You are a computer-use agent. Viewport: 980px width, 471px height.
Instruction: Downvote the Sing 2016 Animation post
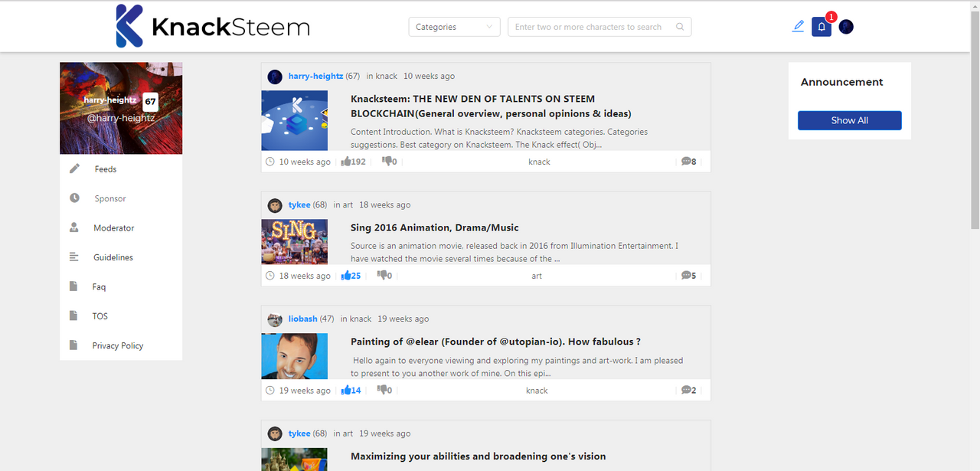(x=382, y=276)
